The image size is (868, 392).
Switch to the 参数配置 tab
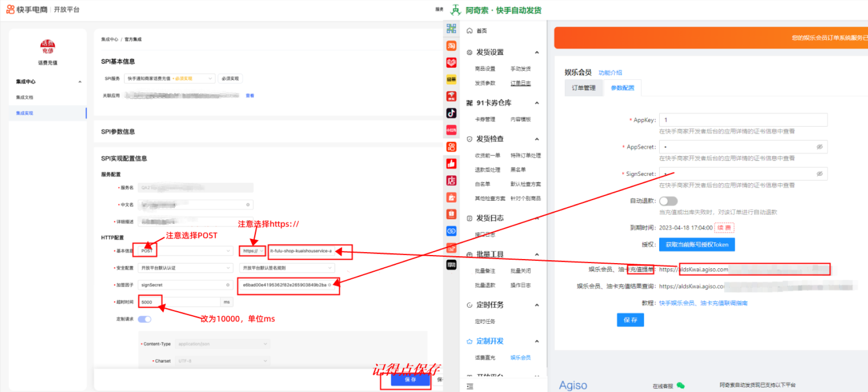622,88
